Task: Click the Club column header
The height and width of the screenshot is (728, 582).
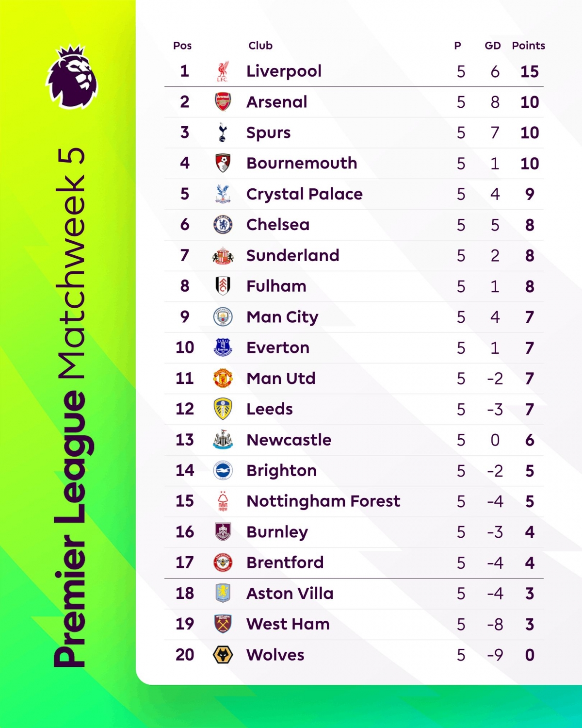Action: (260, 46)
